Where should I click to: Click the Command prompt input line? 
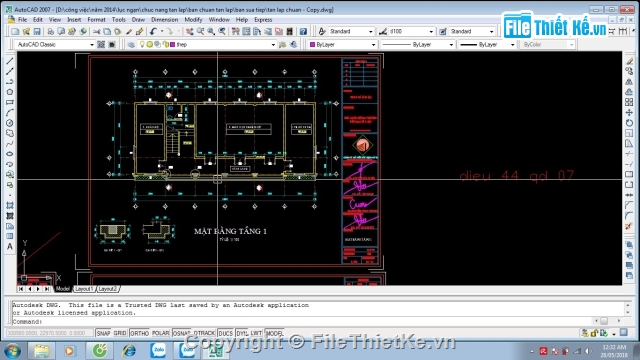pos(302,322)
